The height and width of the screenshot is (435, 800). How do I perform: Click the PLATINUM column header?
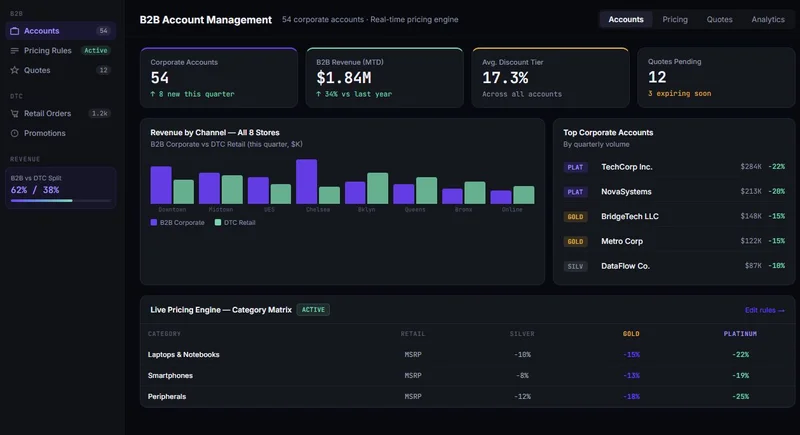tap(740, 334)
